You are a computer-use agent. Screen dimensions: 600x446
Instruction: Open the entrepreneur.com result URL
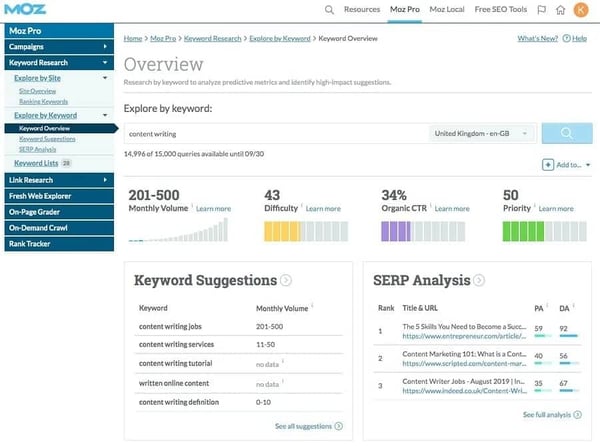[464, 336]
